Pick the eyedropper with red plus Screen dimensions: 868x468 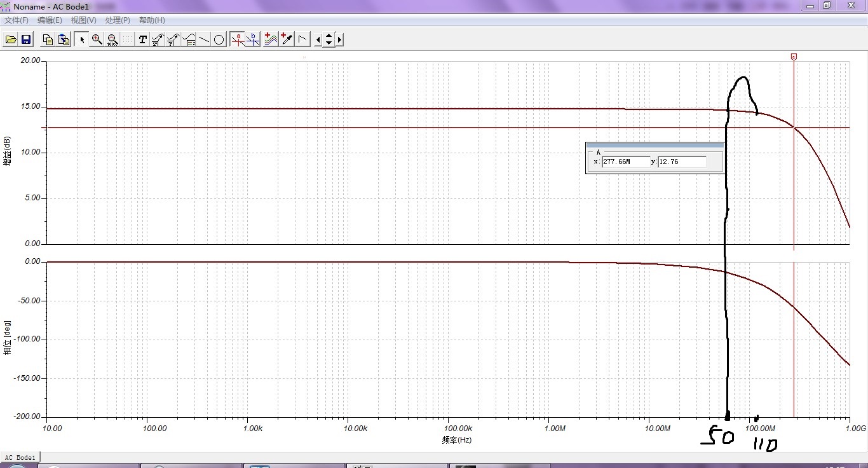pos(287,39)
